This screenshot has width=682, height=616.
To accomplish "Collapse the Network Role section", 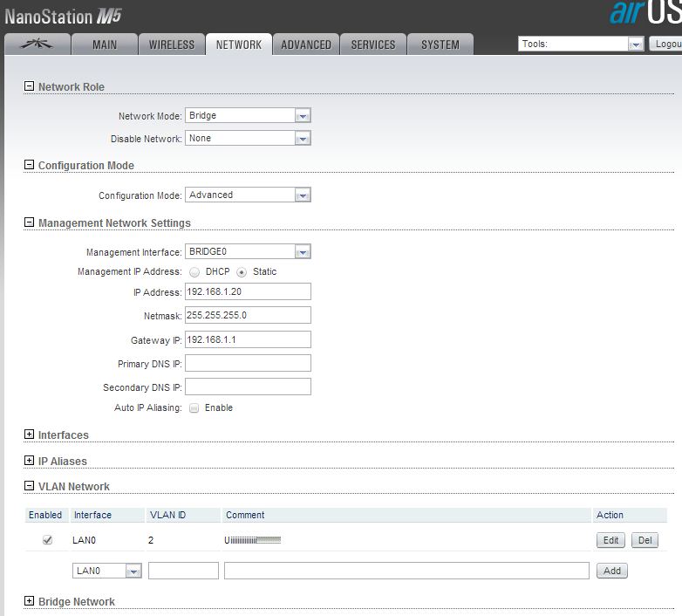I will coord(29,86).
